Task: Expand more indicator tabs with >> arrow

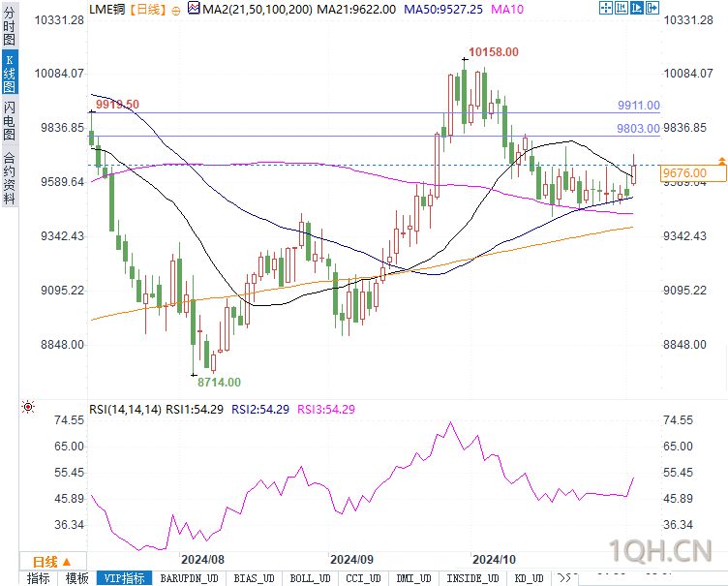Action: pos(565,578)
